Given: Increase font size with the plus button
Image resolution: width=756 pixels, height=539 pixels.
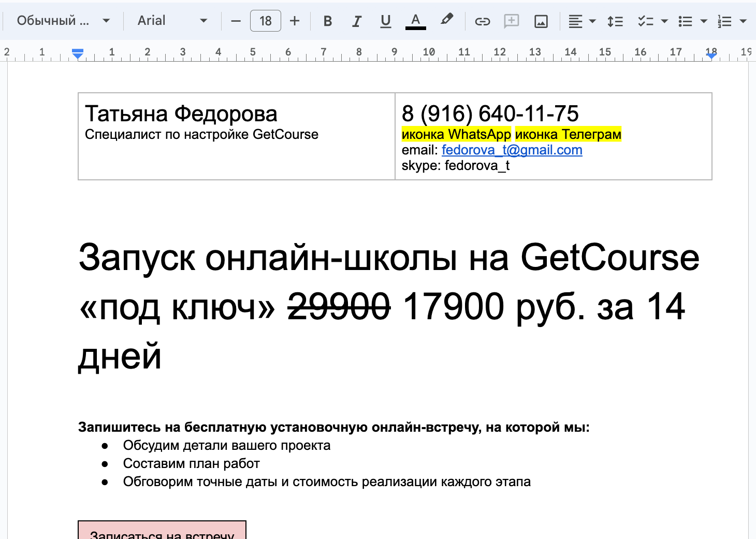Looking at the screenshot, I should click(x=295, y=21).
